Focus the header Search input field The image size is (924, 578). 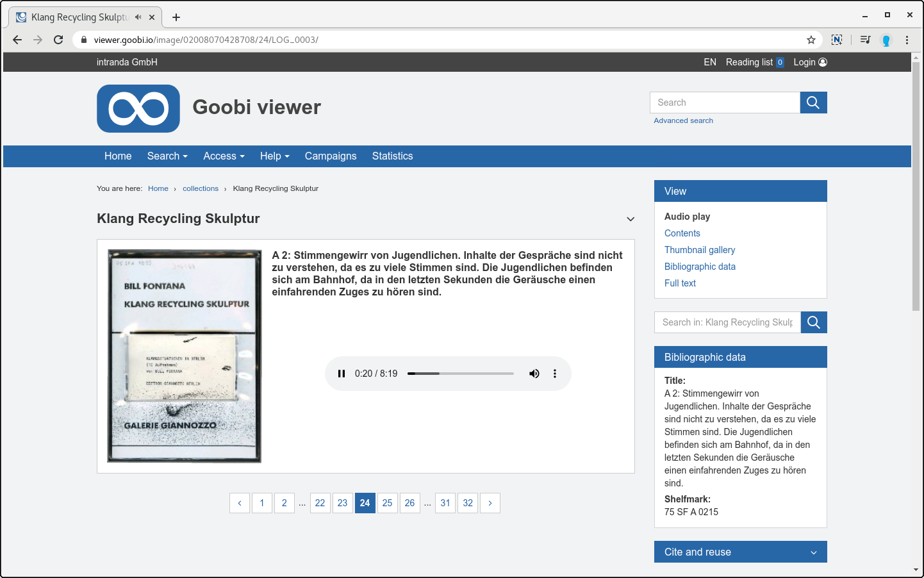pyautogui.click(x=725, y=103)
